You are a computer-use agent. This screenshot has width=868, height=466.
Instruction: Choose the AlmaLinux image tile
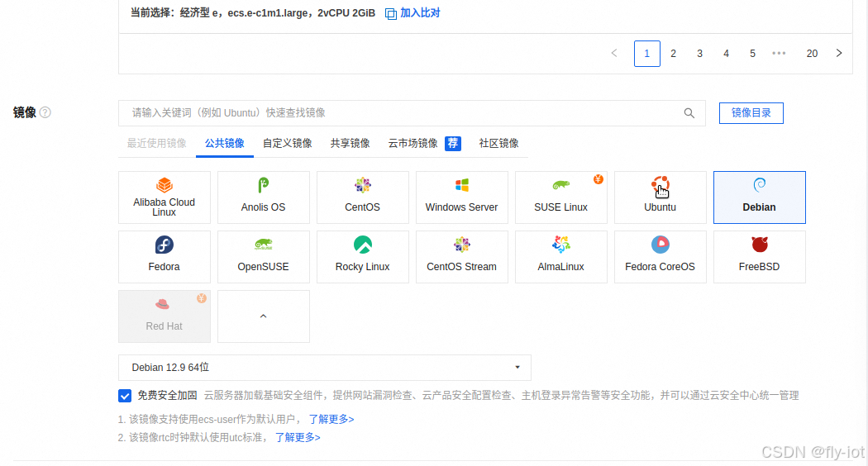(x=560, y=257)
